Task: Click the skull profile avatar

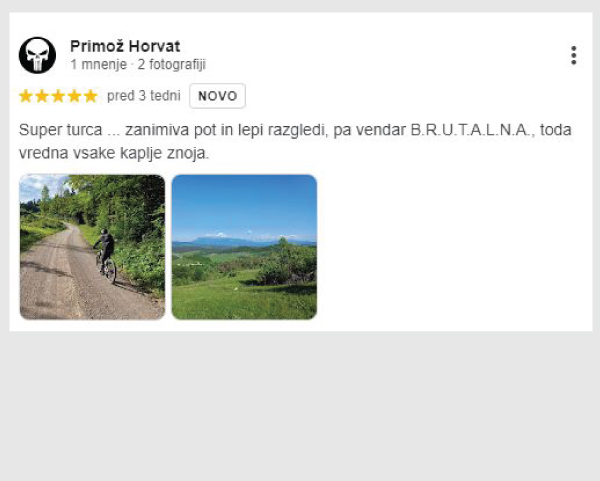Action: (x=37, y=55)
